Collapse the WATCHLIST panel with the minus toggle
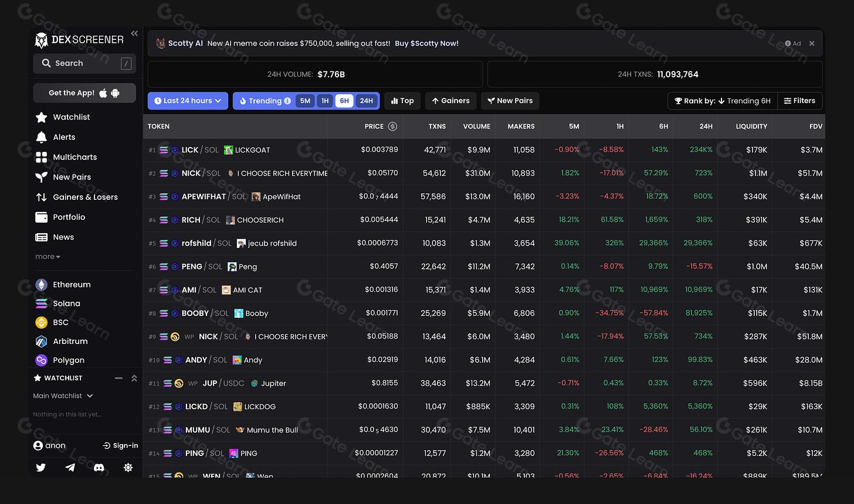The height and width of the screenshot is (504, 854). pos(118,378)
